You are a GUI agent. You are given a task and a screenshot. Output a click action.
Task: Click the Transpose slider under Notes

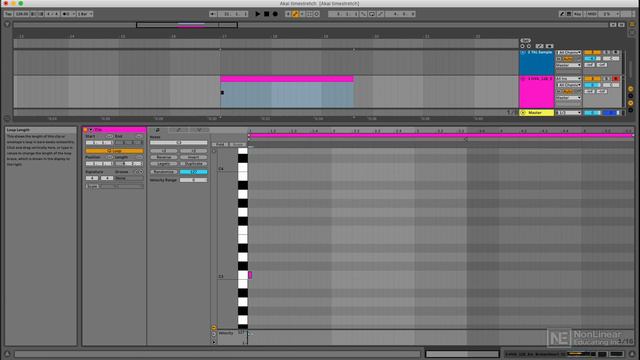coord(179,143)
